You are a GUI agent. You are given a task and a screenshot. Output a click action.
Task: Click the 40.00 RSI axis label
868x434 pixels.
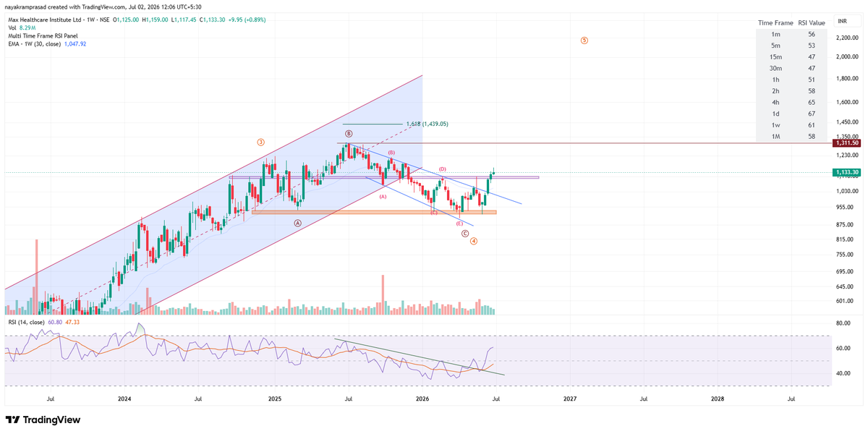click(843, 373)
